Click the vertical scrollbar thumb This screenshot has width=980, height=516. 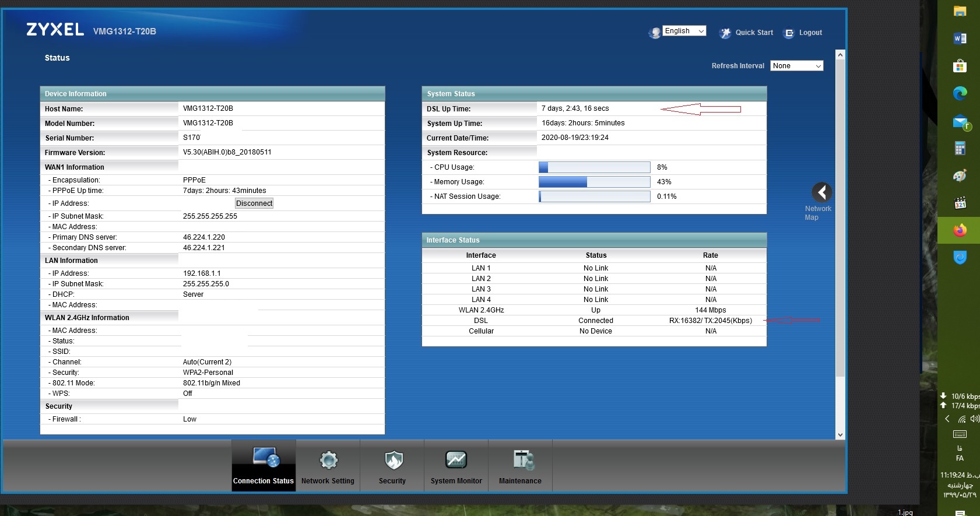click(840, 217)
